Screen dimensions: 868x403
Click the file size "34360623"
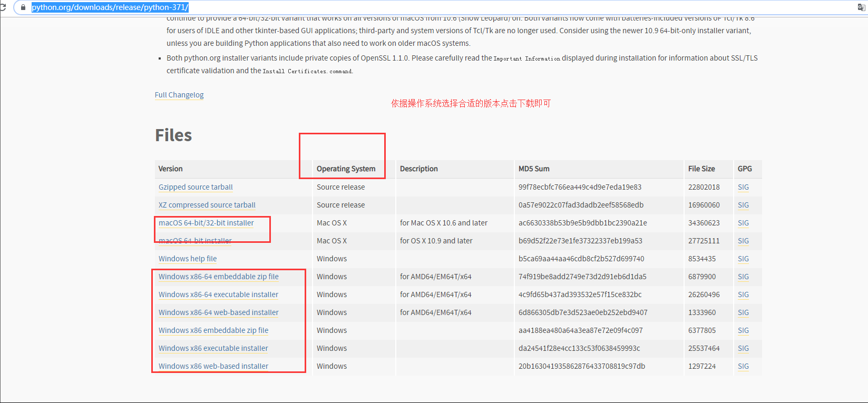click(x=704, y=223)
